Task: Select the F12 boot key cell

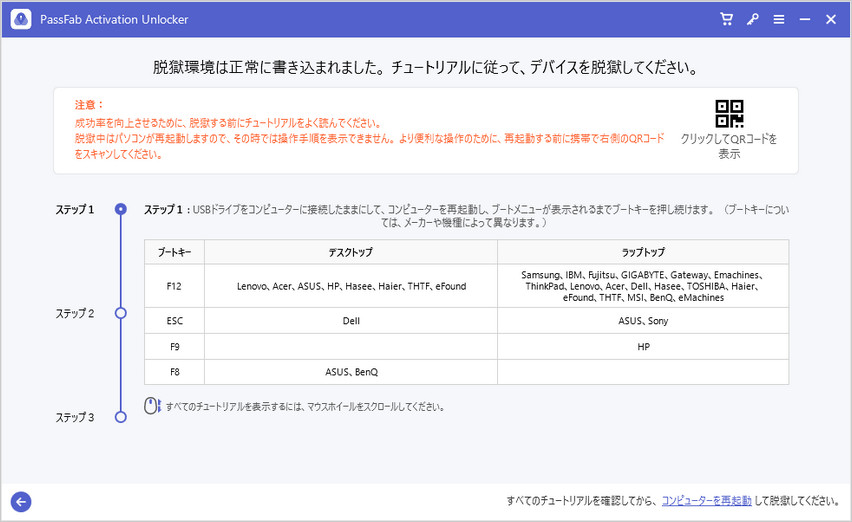Action: click(x=174, y=286)
